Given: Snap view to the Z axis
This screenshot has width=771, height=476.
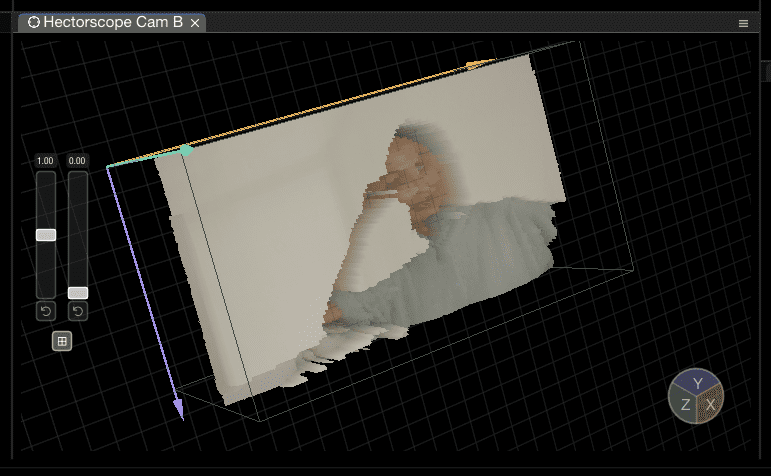Looking at the screenshot, I should (x=685, y=405).
